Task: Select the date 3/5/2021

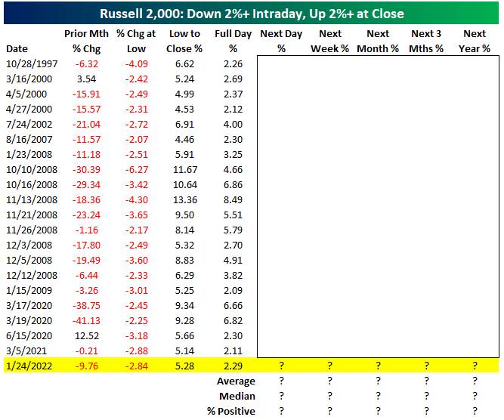Action: (26, 351)
